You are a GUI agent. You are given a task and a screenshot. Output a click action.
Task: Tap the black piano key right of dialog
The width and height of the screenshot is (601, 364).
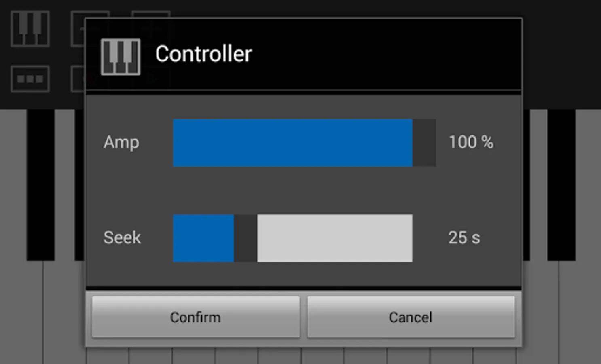(561, 185)
